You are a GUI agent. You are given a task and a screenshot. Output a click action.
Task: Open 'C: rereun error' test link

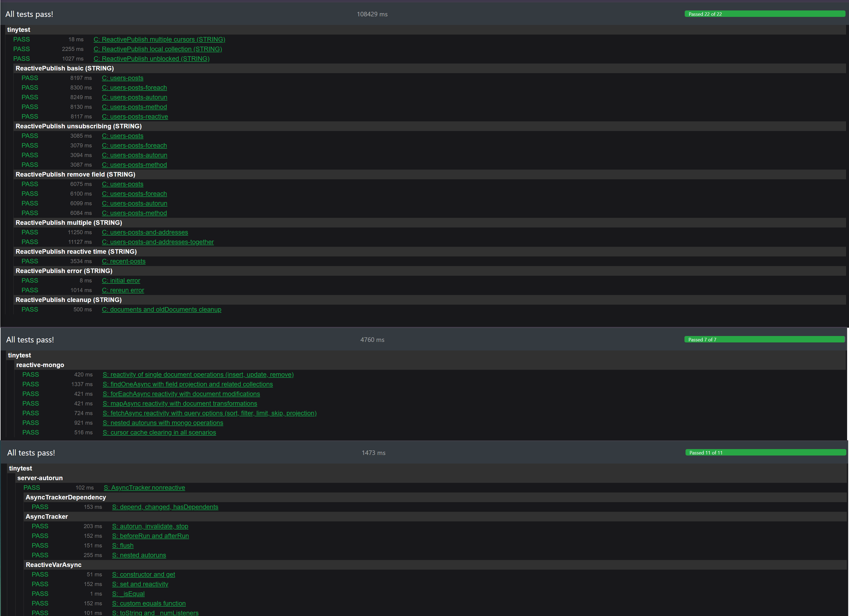pyautogui.click(x=123, y=290)
